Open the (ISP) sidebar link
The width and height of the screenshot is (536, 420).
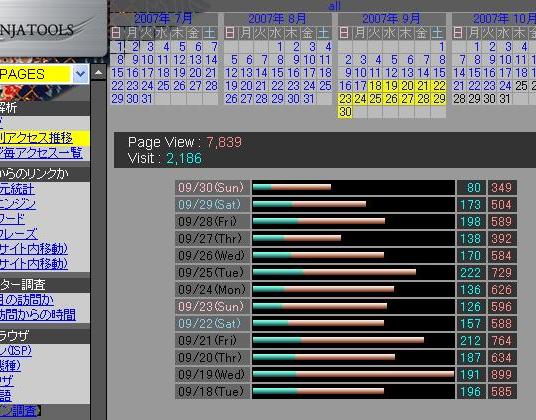pos(16,350)
